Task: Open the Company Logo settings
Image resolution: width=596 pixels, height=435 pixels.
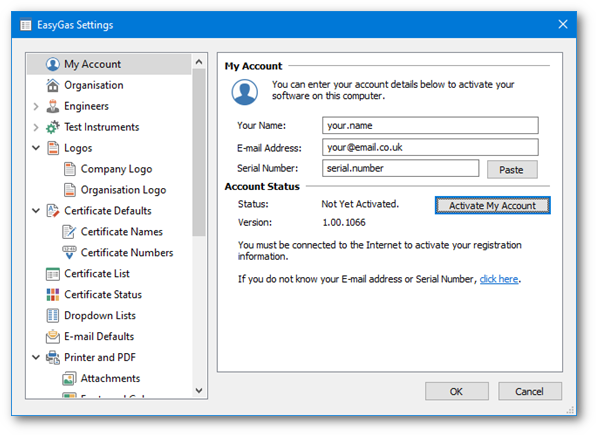Action: point(116,169)
